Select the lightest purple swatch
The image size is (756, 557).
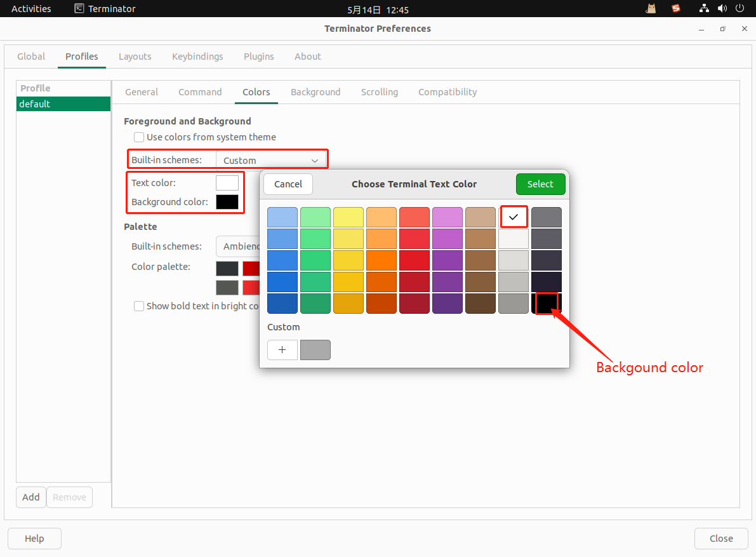[448, 217]
